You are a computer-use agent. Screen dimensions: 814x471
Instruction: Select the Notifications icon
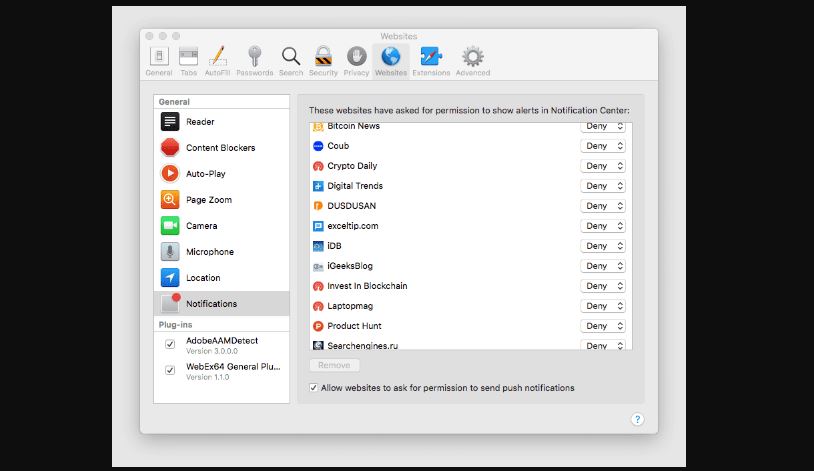pos(170,303)
